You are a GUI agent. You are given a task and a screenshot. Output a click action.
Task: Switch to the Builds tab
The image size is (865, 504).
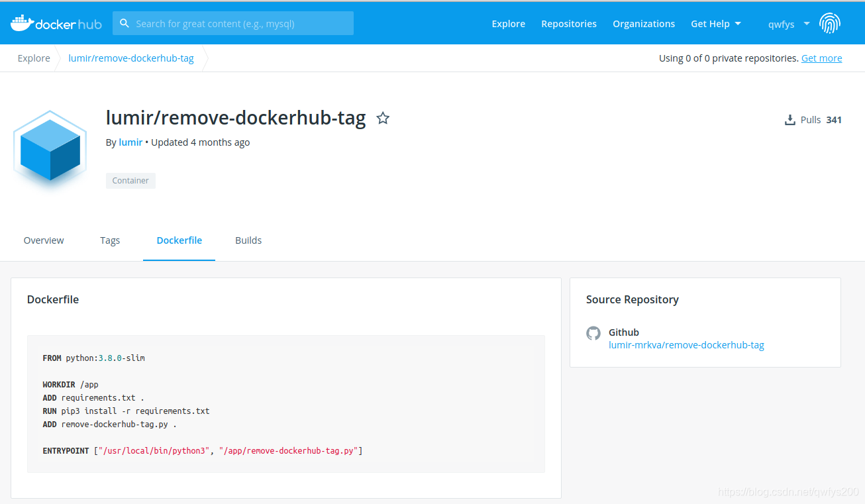[x=248, y=240]
